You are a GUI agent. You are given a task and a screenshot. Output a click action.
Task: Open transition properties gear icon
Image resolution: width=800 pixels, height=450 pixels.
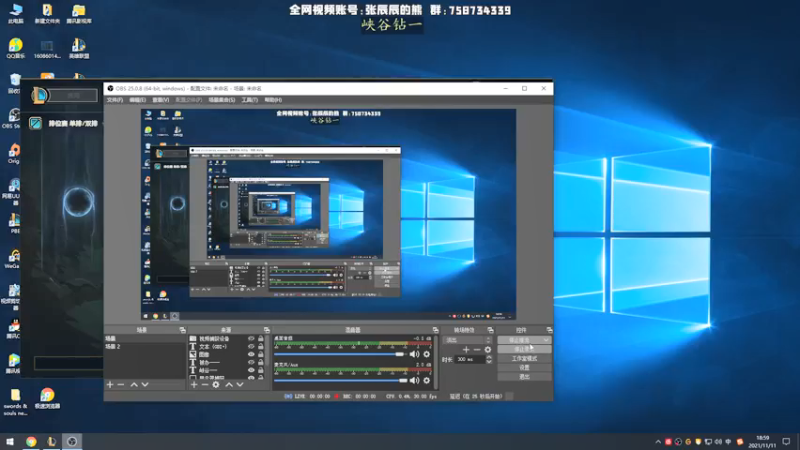(488, 349)
